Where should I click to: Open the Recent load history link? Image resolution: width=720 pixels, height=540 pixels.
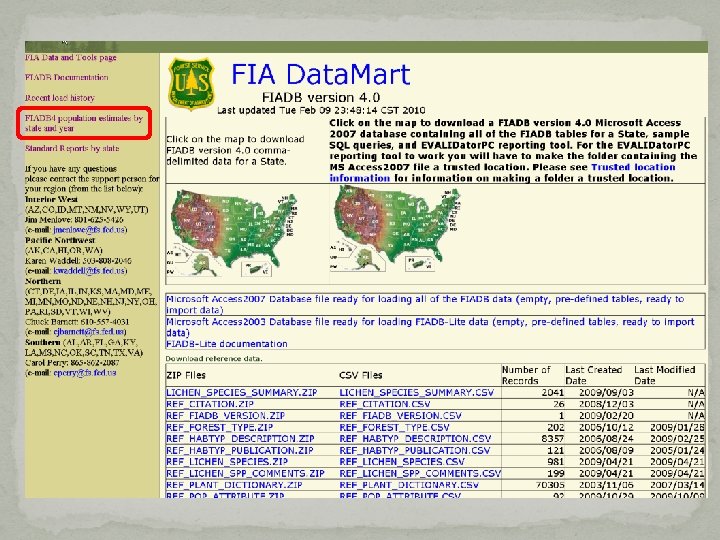coord(60,98)
